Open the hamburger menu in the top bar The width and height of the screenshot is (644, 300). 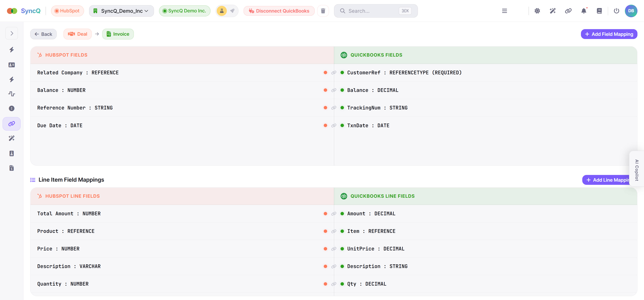point(504,11)
